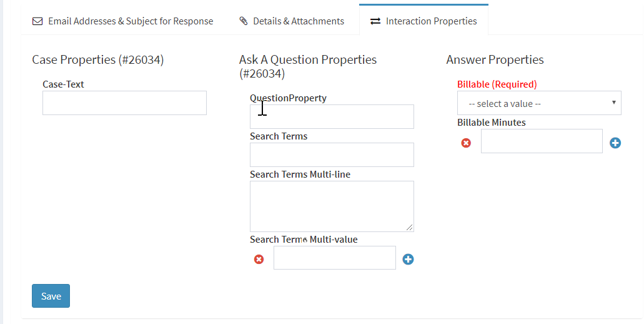Click the swap arrows icon beside Interaction Properties
The height and width of the screenshot is (324, 644).
tap(375, 21)
